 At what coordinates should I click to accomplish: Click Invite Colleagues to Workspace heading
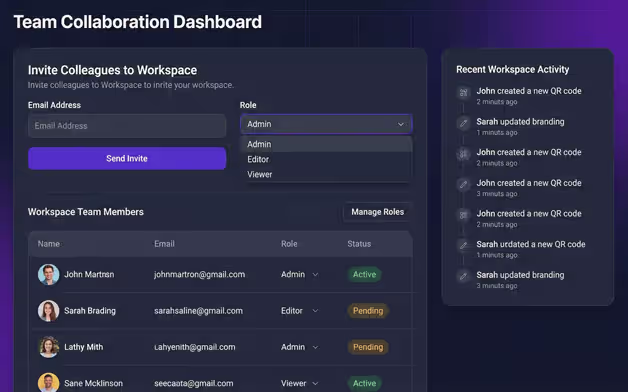pos(112,70)
